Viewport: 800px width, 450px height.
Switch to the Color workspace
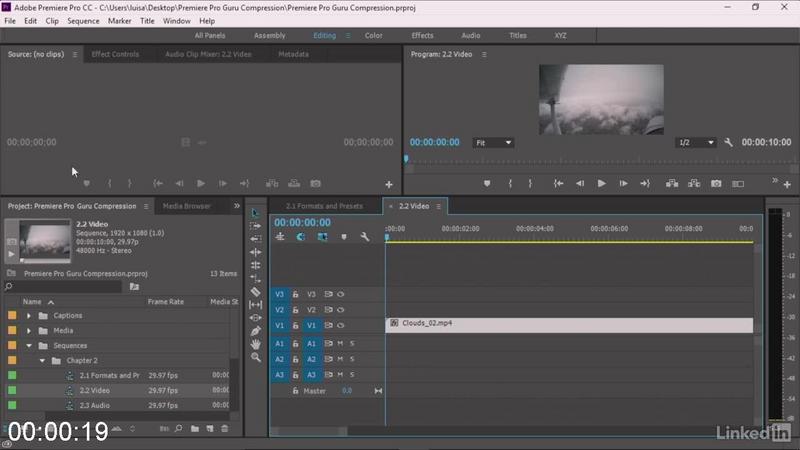[x=373, y=35]
